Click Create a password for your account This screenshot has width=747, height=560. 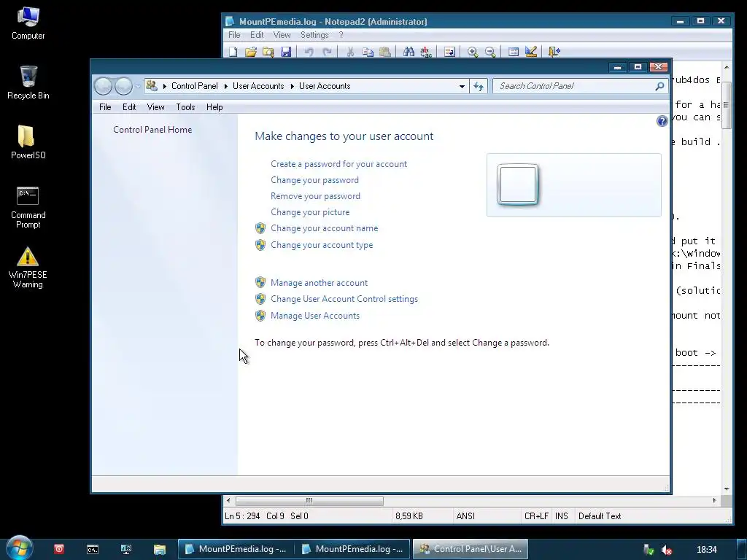(x=338, y=164)
